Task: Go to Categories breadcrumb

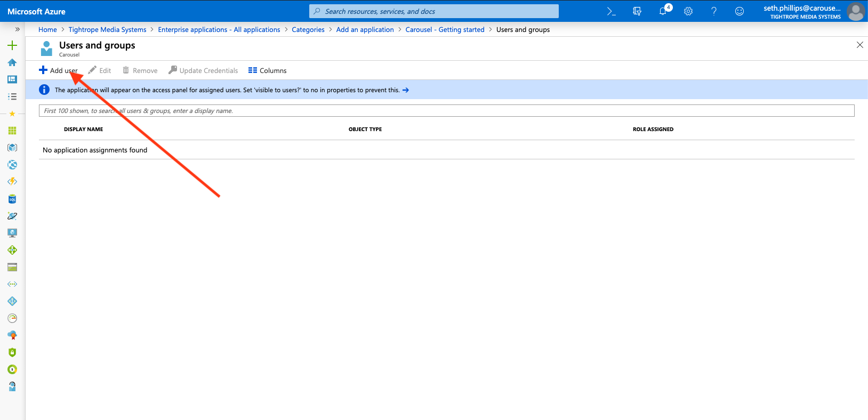Action: coord(308,30)
